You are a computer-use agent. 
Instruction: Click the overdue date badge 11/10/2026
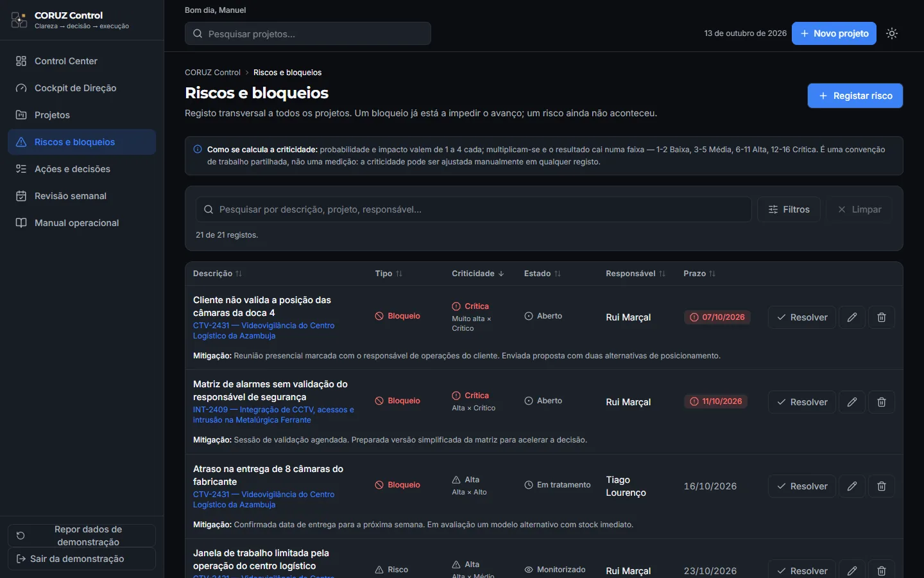click(x=716, y=401)
